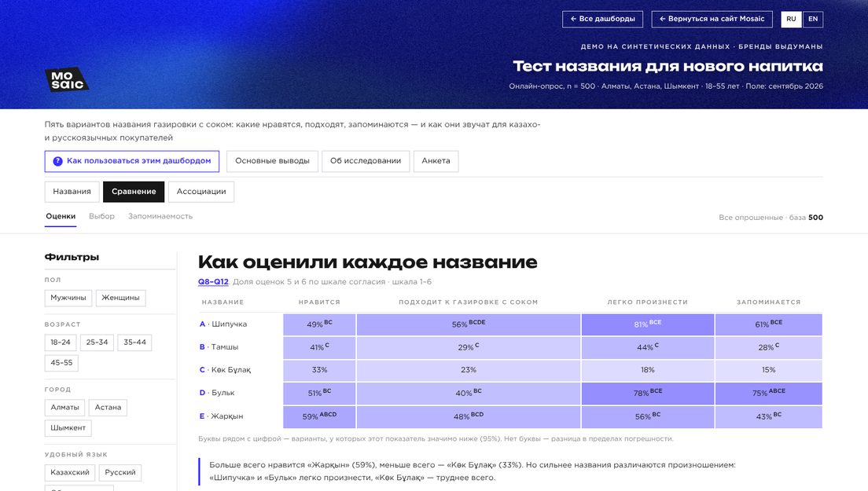
Task: Select the "Сравнение" tab
Action: point(134,192)
